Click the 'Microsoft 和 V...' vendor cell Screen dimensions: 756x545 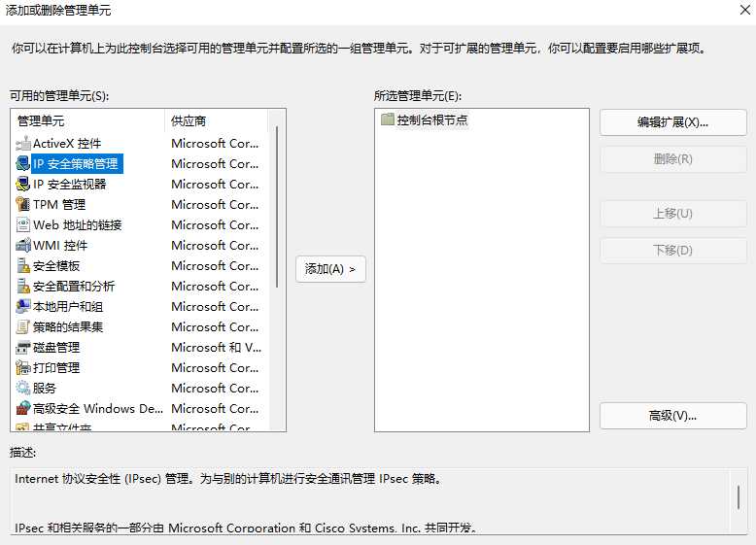(216, 348)
